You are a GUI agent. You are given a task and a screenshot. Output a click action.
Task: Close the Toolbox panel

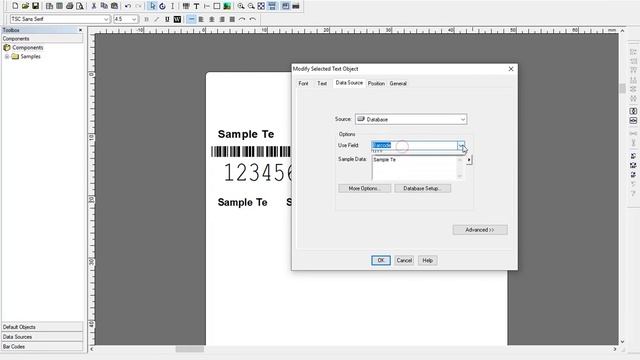tap(80, 30)
